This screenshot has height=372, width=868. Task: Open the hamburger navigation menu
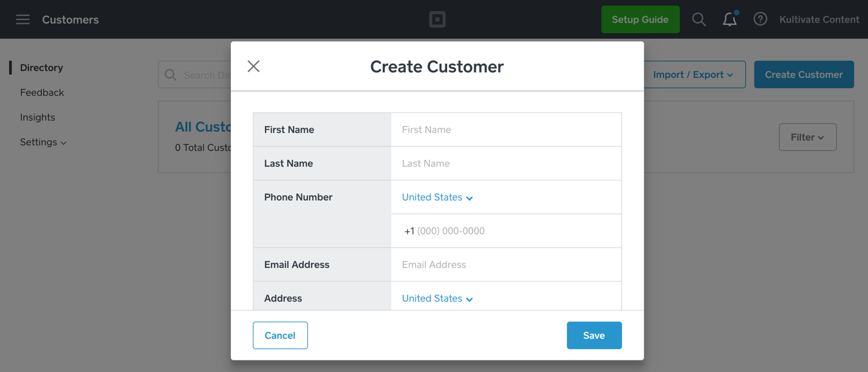[23, 19]
